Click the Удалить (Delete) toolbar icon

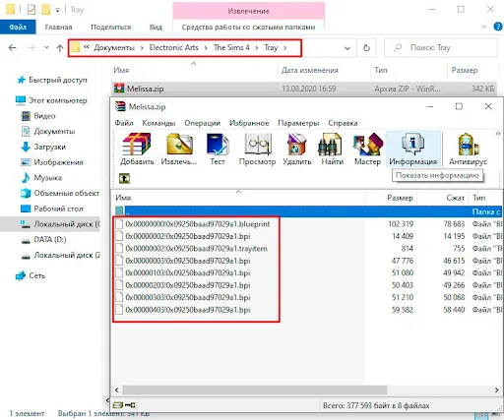pos(297,149)
